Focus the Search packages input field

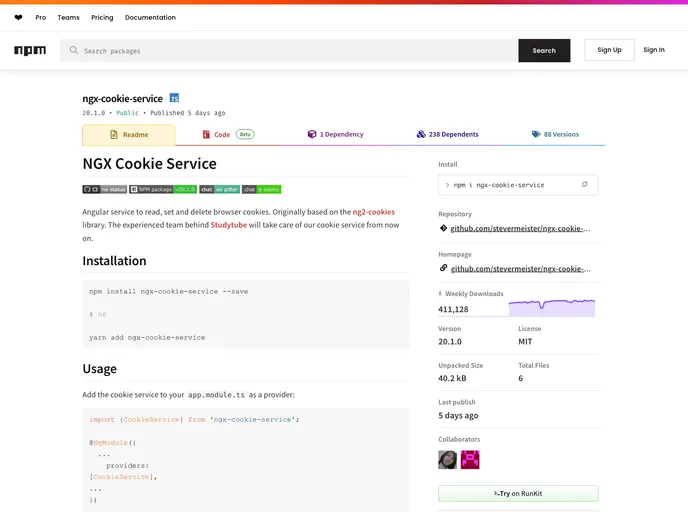point(289,50)
